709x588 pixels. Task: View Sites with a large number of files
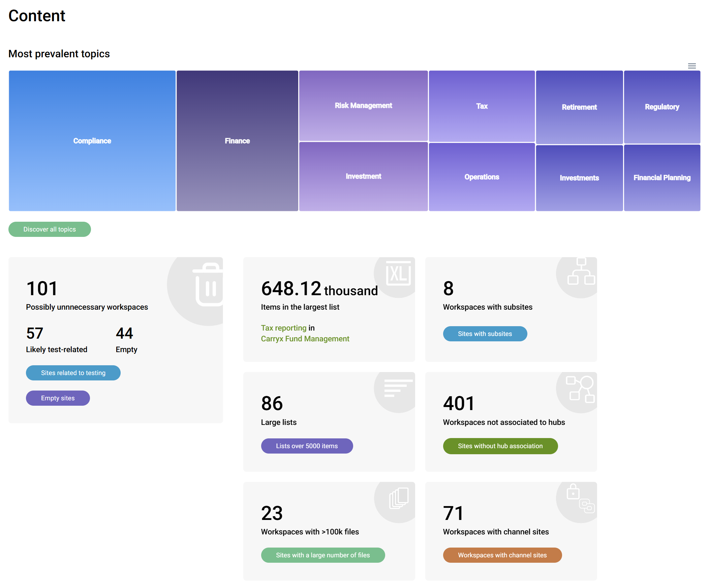(322, 555)
